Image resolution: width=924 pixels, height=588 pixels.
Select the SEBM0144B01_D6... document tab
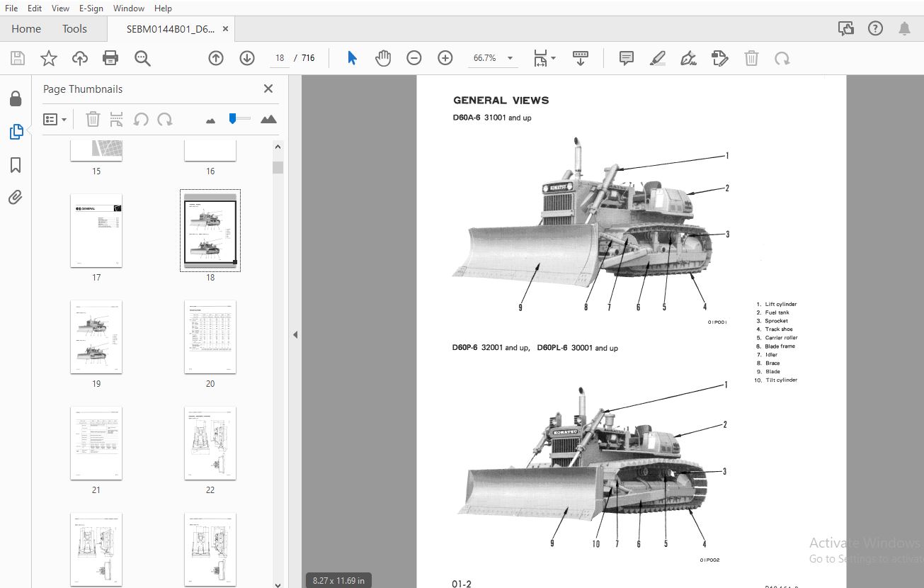(170, 29)
